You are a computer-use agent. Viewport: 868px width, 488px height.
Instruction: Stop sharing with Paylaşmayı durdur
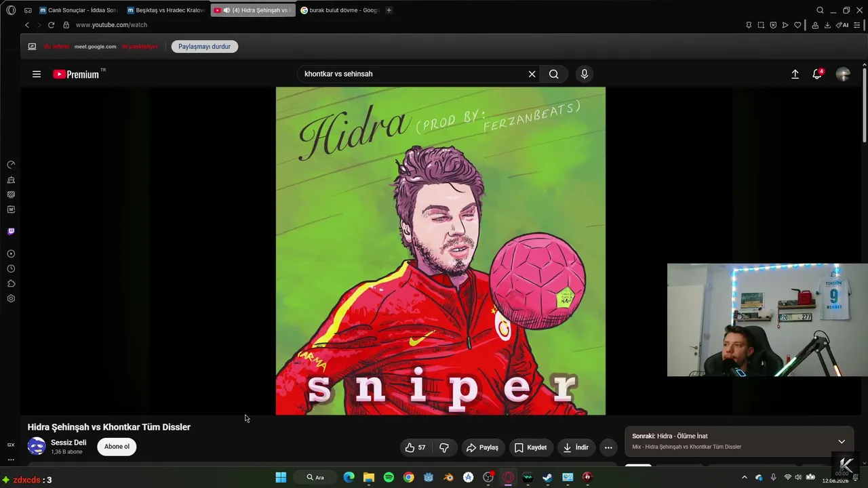click(205, 47)
